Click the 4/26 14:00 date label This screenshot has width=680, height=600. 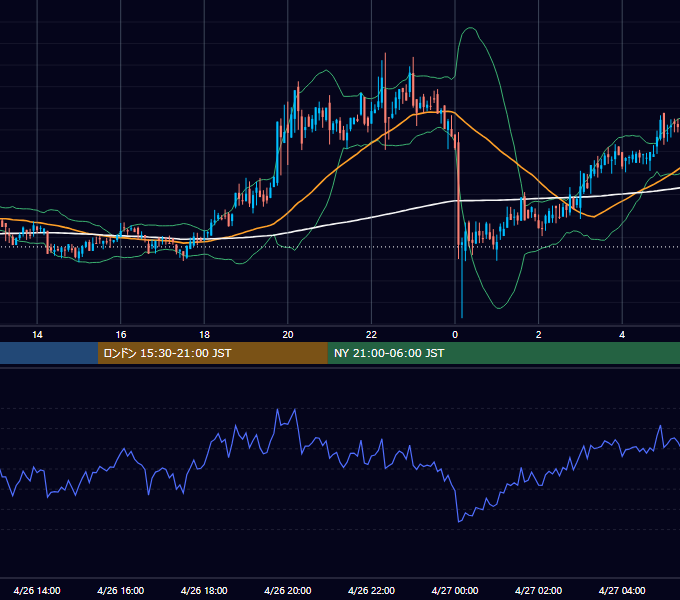37,590
